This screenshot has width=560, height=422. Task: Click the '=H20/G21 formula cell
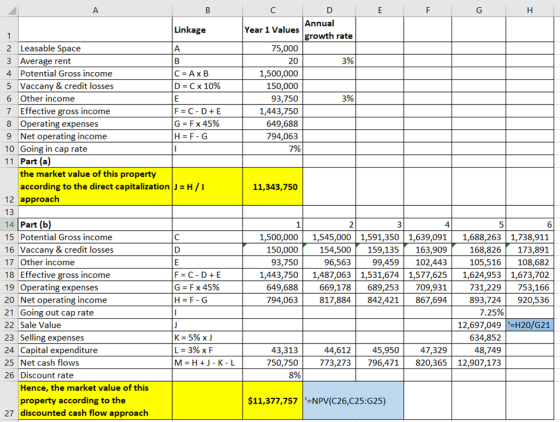530,325
